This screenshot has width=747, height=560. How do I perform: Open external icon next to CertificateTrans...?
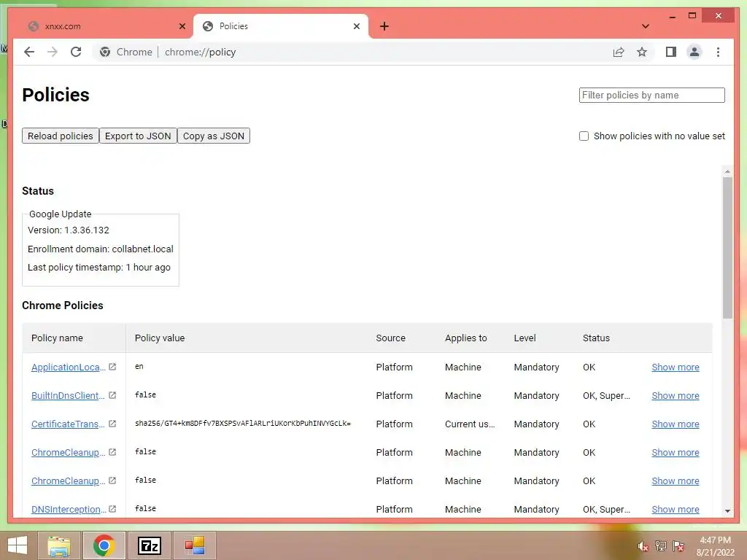(112, 424)
